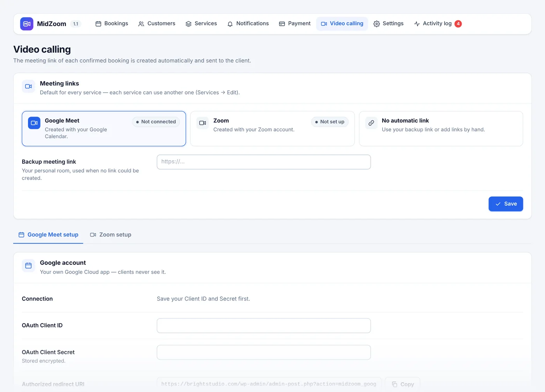Open the Video calling nav item
Viewport: 545px width, 392px height.
click(342, 24)
